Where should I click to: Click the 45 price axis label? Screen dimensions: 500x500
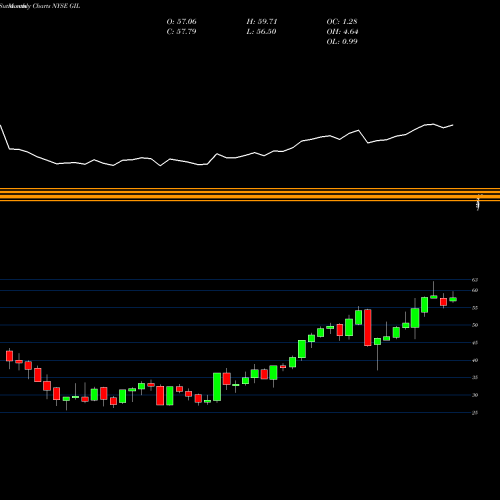[x=475, y=343]
